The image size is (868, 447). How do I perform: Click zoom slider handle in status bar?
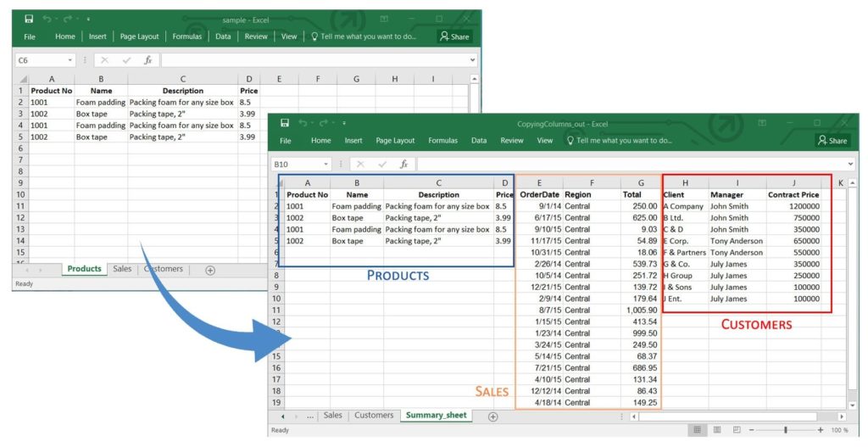coord(785,431)
